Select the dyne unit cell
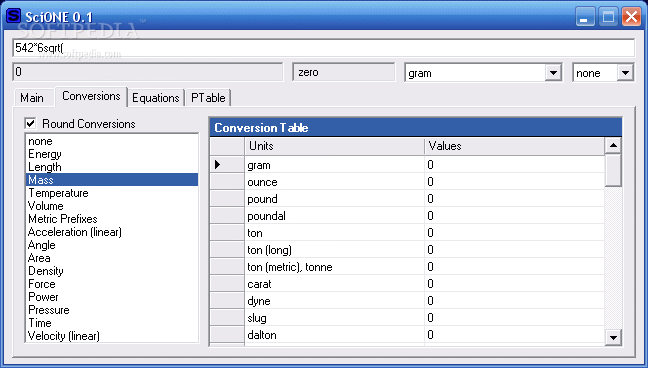Image resolution: width=648 pixels, height=368 pixels. pyautogui.click(x=335, y=301)
